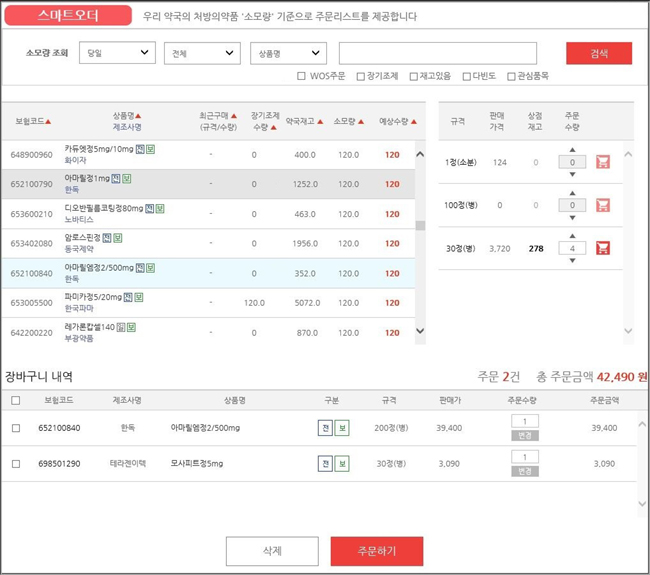Click the 전 badge beside 카듀엣정5mg/10mg
The image size is (650, 575).
tap(140, 149)
